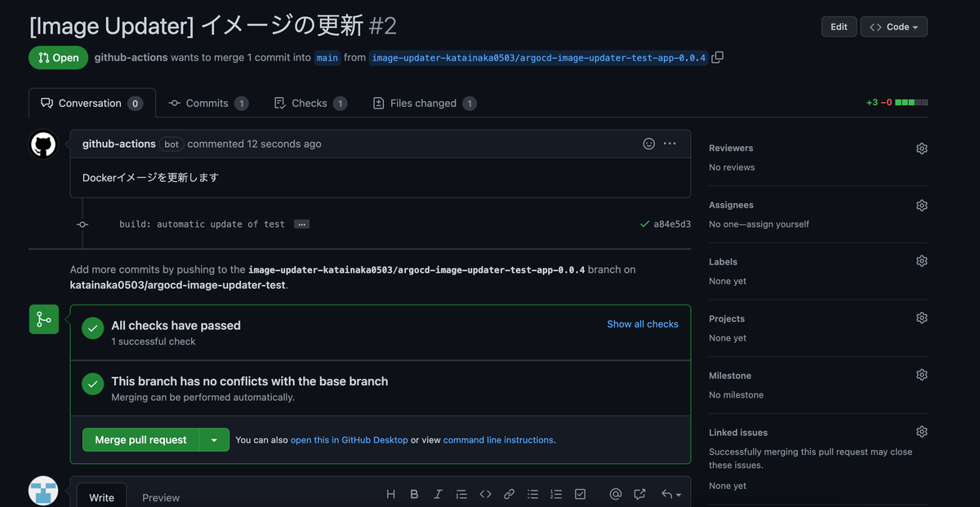Open the Projects gear settings

click(922, 318)
